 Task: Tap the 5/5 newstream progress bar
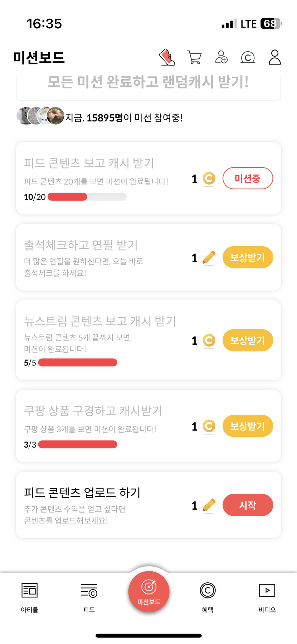[x=78, y=363]
